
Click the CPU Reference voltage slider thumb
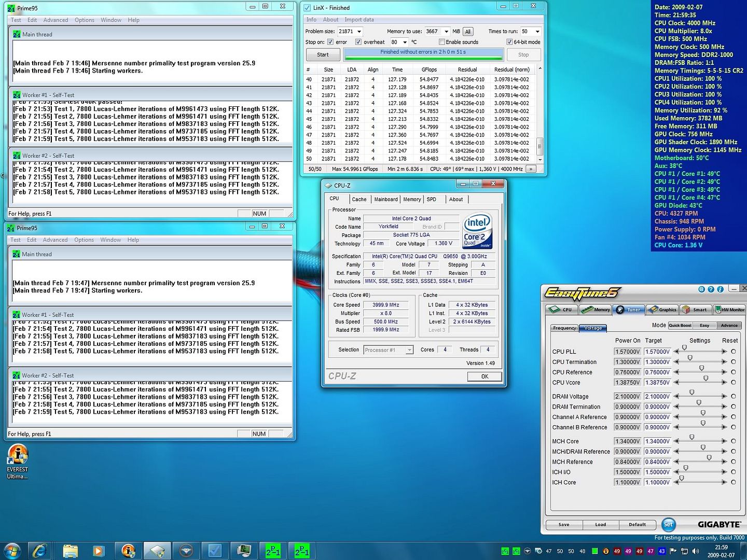701,368
